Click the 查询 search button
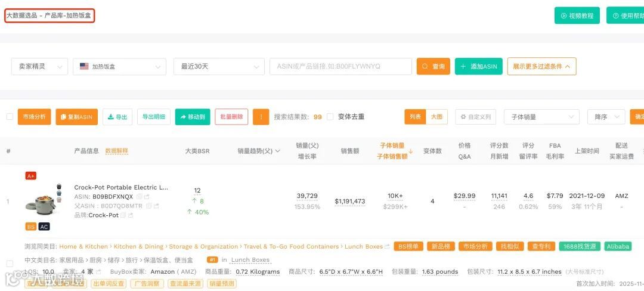 (x=434, y=66)
